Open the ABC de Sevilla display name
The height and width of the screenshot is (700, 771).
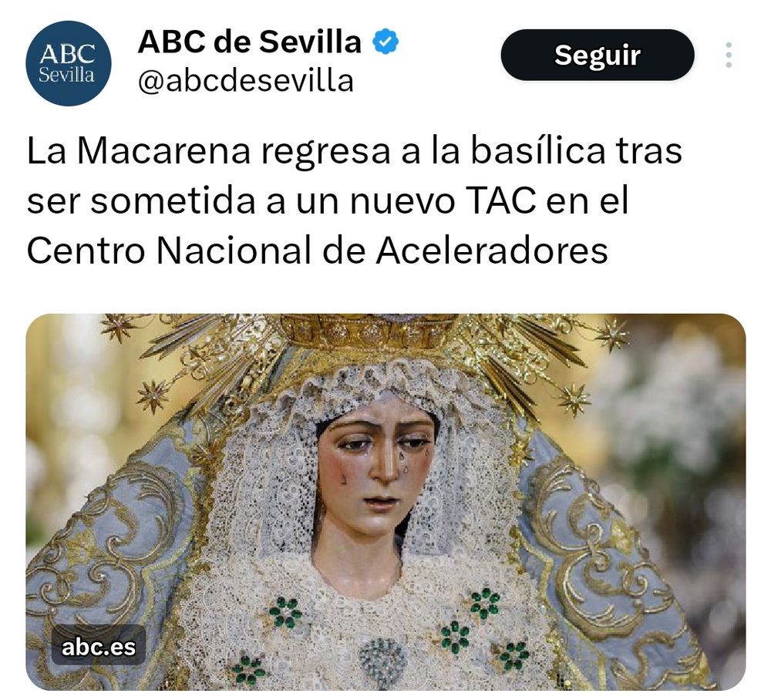click(250, 42)
